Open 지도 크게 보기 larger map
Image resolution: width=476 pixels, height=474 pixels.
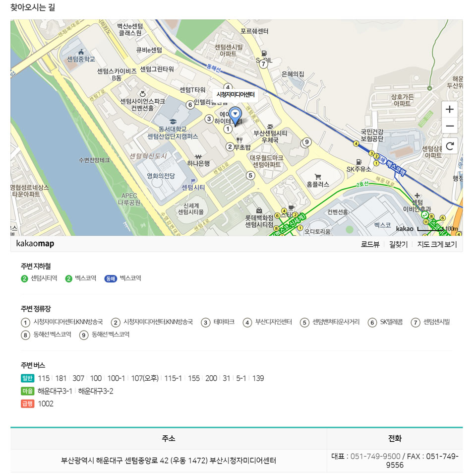[437, 244]
